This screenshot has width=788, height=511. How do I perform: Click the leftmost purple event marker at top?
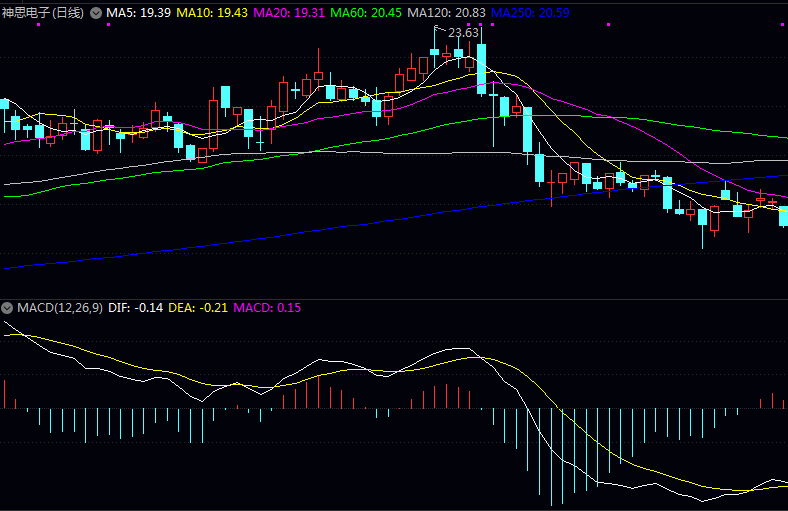tap(38, 24)
